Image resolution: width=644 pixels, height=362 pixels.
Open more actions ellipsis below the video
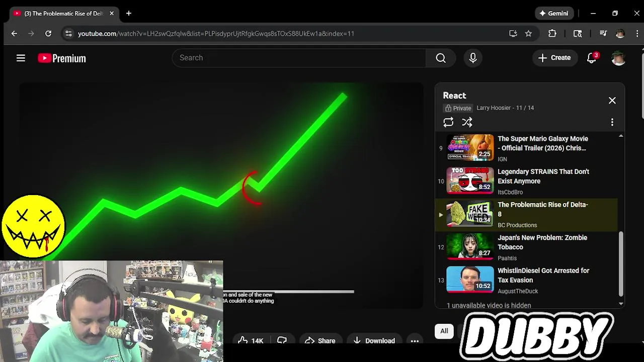point(415,341)
